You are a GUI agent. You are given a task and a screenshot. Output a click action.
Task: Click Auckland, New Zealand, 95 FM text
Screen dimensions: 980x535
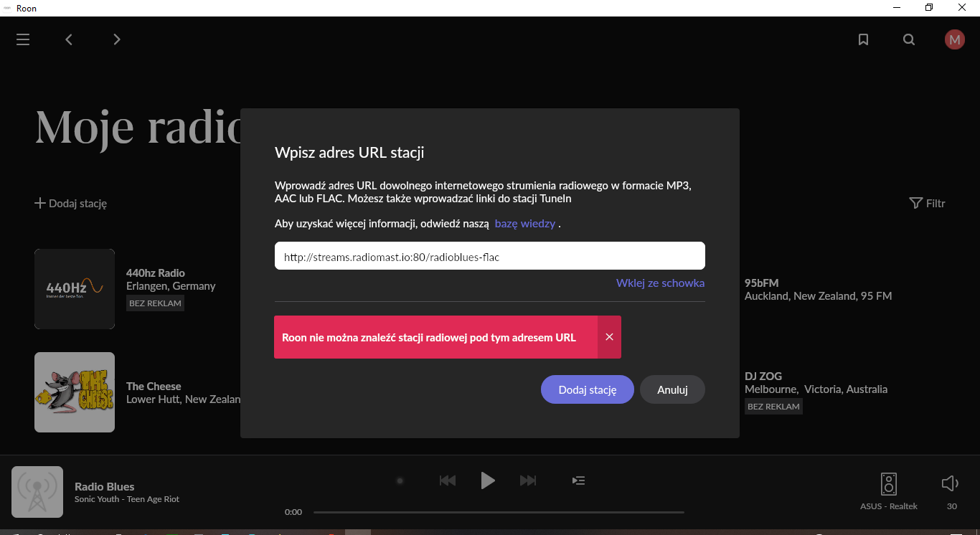click(x=819, y=296)
